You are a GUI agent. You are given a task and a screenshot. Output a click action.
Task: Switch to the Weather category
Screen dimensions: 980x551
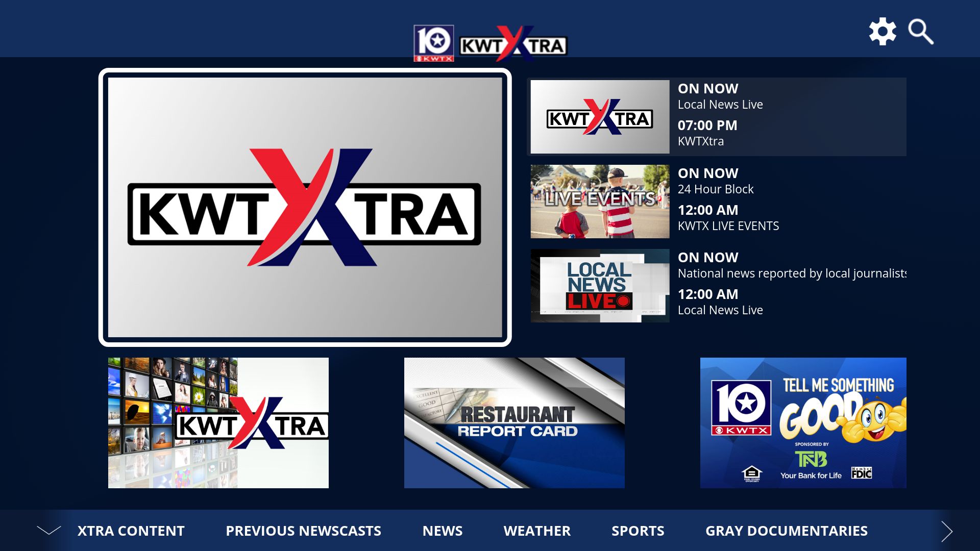coord(537,531)
